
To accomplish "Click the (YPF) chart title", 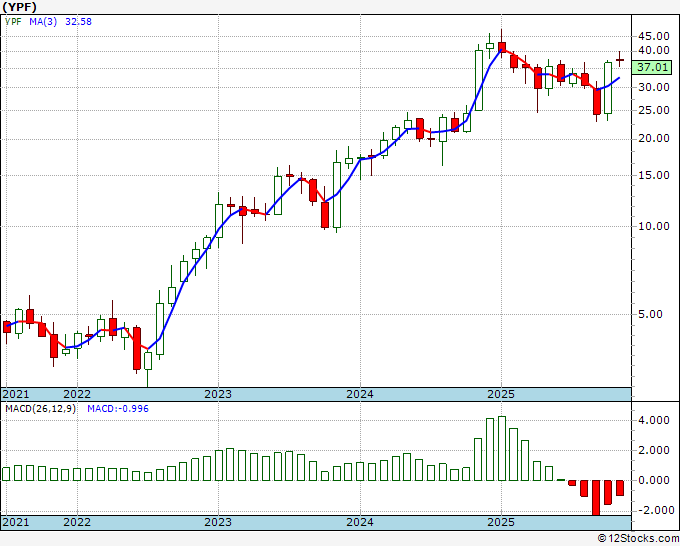I will (x=20, y=7).
